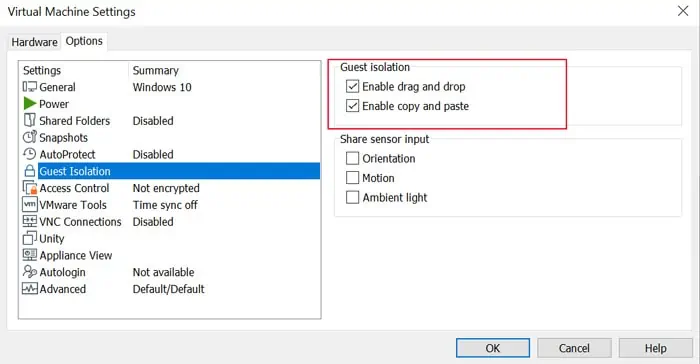This screenshot has width=700, height=364.
Task: Click the green Power arrow icon
Action: [x=29, y=104]
